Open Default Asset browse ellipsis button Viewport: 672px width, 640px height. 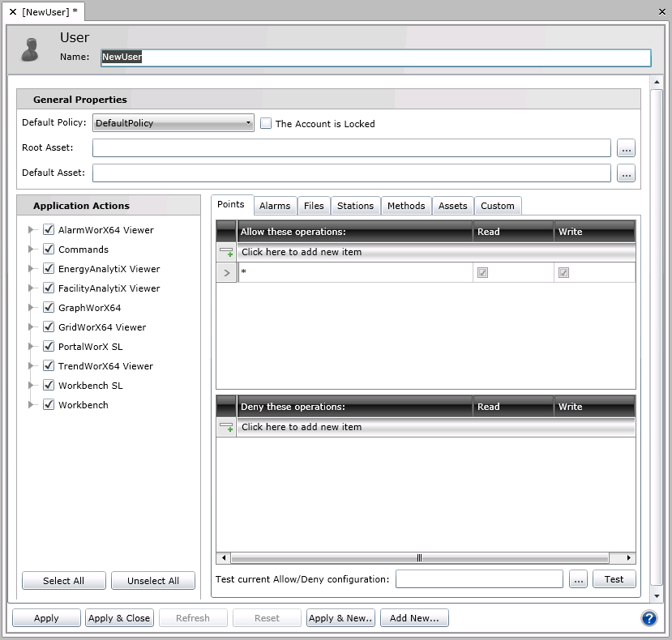coord(625,173)
